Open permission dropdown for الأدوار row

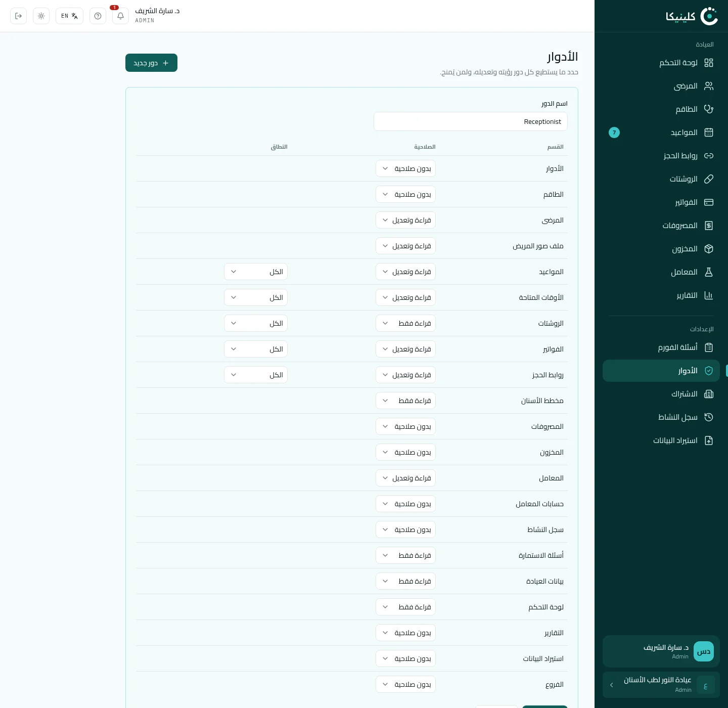[x=405, y=168]
